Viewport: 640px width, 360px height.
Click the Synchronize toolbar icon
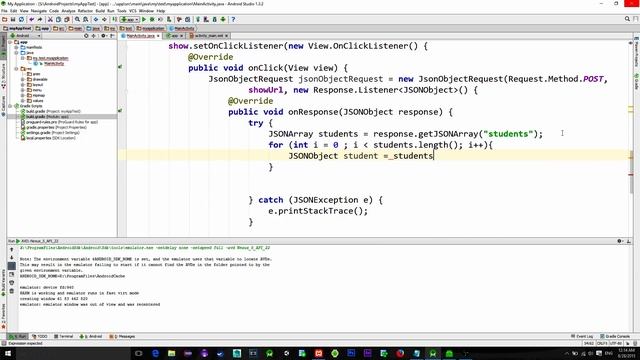point(21,19)
